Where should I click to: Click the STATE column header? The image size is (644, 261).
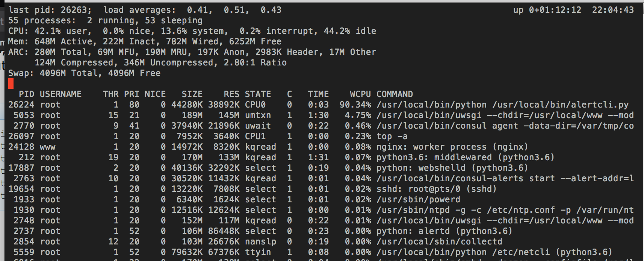point(258,94)
